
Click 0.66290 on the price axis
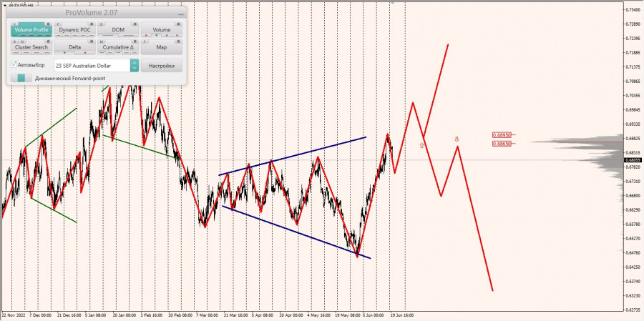pyautogui.click(x=632, y=209)
